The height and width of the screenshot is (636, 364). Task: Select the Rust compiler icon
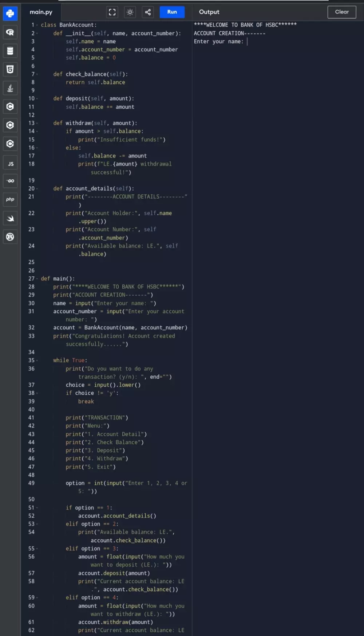click(10, 237)
